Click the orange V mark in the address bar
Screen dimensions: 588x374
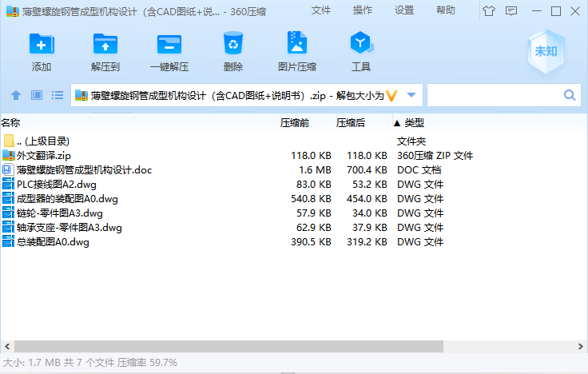(x=391, y=96)
